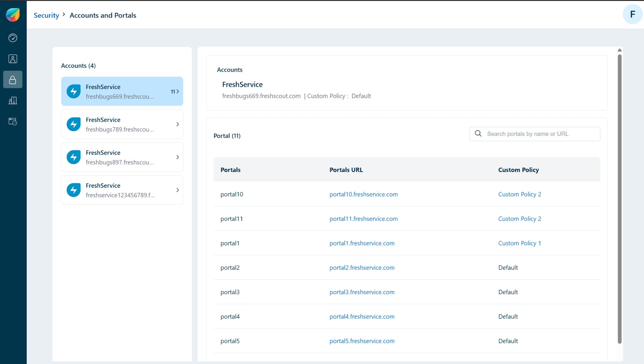Click lightning icon of freshbugs789 account

click(x=74, y=124)
